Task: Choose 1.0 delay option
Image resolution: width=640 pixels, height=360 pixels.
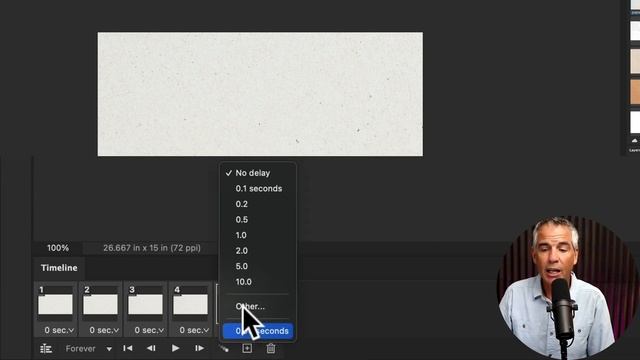Action: click(x=258, y=235)
